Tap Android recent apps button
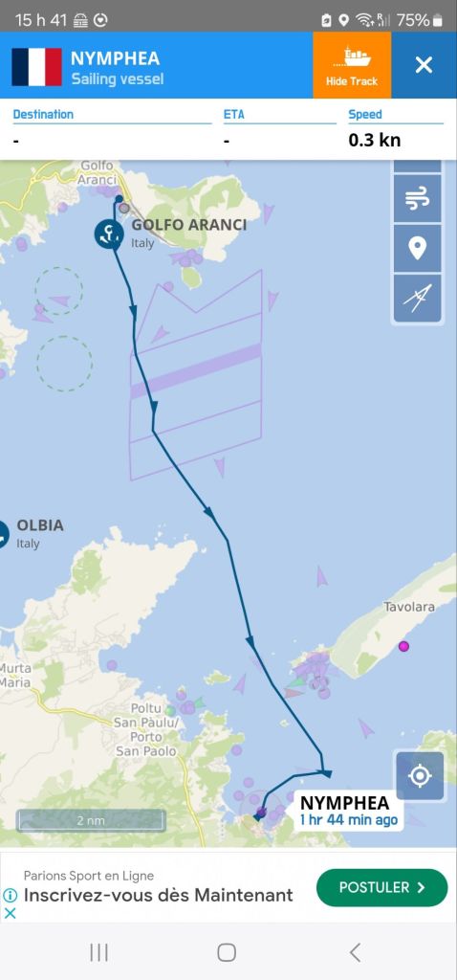457x980 pixels. [99, 952]
